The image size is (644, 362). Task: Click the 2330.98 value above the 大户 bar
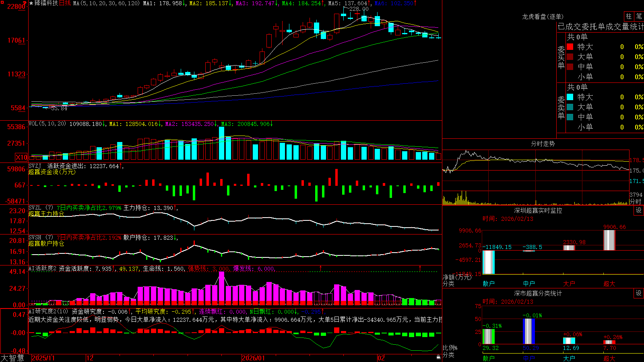[574, 242]
